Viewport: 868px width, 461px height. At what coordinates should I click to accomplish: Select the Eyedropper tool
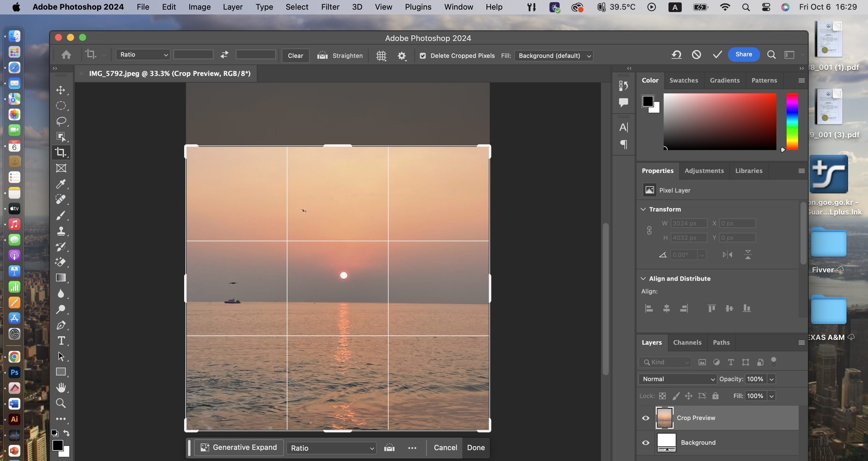tap(61, 184)
